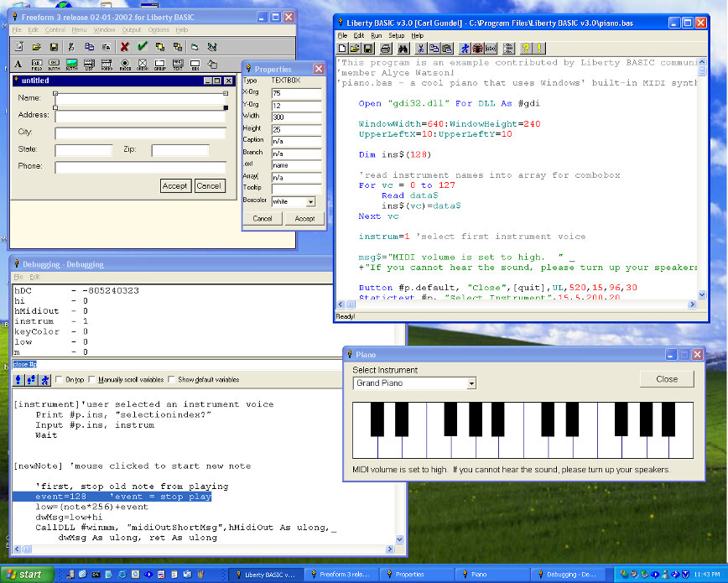This screenshot has width=728, height=583.
Task: Click the yellow exclamation mark icon in Liberty BASIC
Action: point(539,49)
